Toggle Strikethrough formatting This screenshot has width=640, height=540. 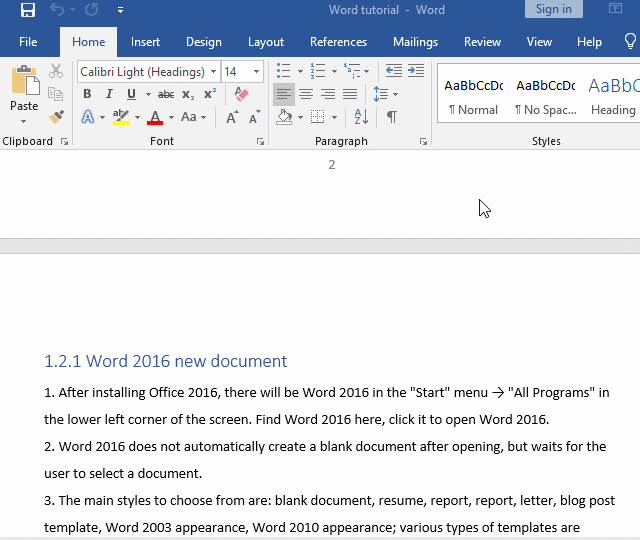click(166, 95)
